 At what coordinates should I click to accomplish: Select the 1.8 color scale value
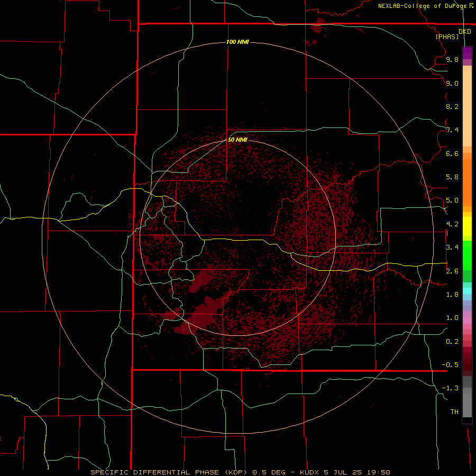(452, 295)
